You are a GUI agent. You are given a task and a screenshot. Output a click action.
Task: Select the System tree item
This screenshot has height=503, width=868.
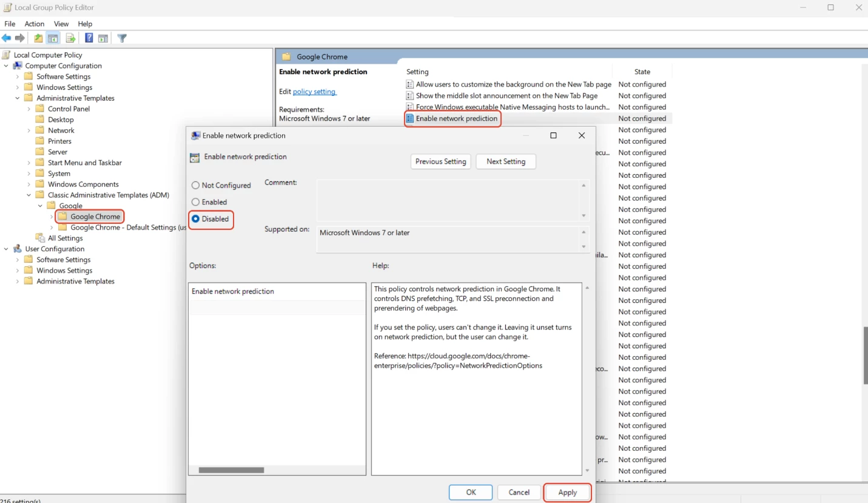coord(59,174)
